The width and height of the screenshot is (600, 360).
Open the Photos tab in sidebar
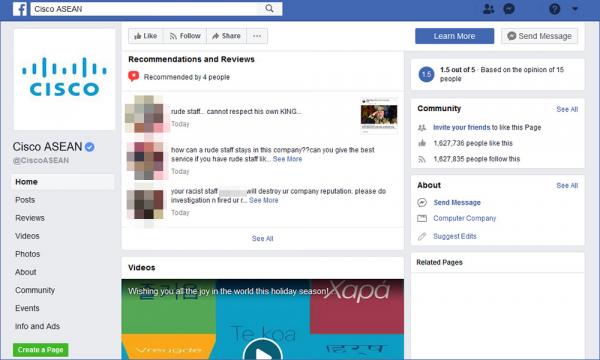pos(28,254)
